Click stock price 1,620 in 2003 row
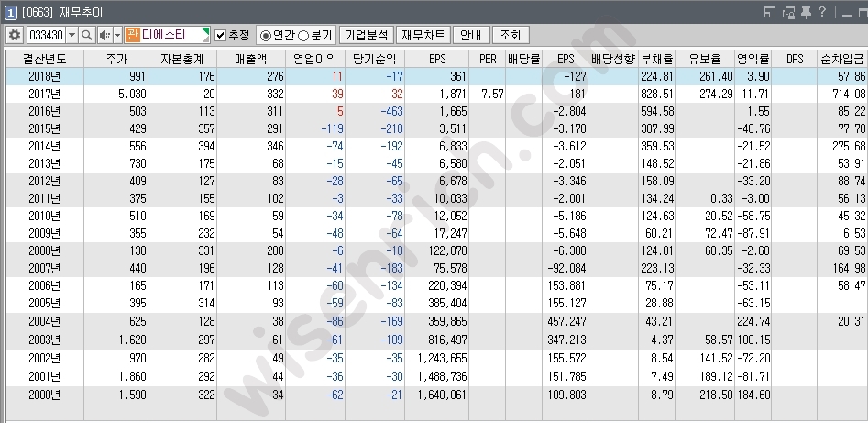 click(x=132, y=340)
